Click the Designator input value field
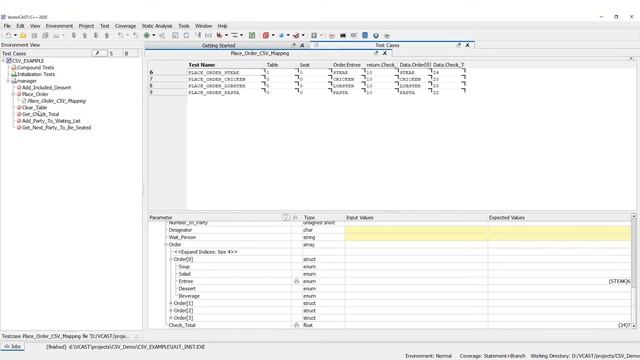Screen dimensions: 640x360 tap(416, 230)
